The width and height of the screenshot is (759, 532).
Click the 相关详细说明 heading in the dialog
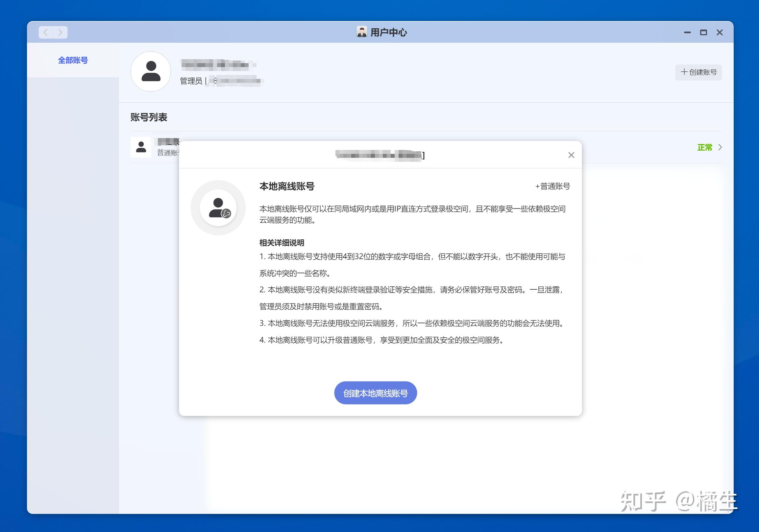[282, 243]
